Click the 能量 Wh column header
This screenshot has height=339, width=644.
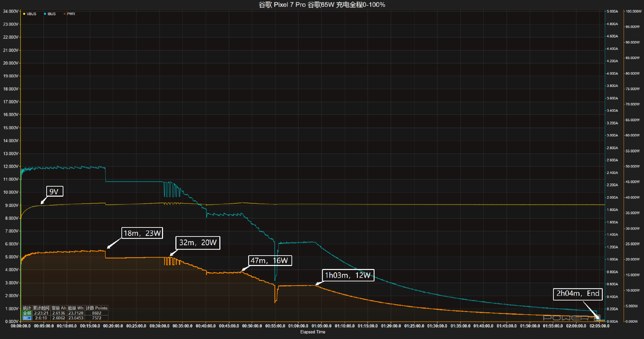tap(76, 308)
